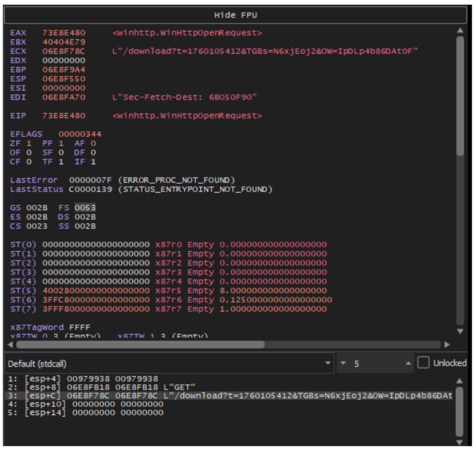
Task: Click scroll up arrow of registers panel
Action: click(x=460, y=31)
